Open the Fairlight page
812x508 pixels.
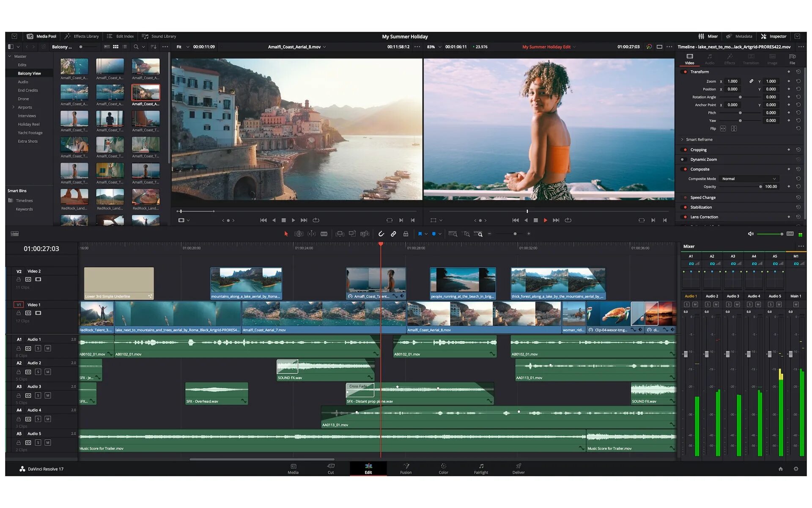481,469
